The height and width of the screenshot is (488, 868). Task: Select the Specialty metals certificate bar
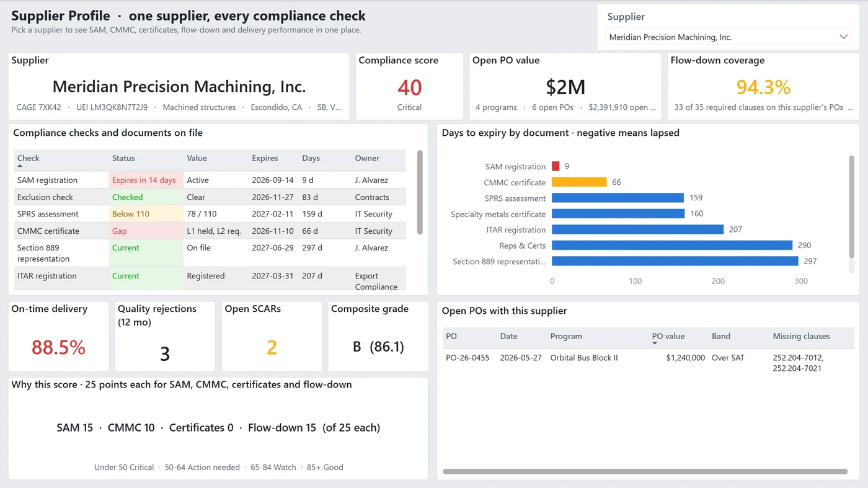pyautogui.click(x=618, y=214)
